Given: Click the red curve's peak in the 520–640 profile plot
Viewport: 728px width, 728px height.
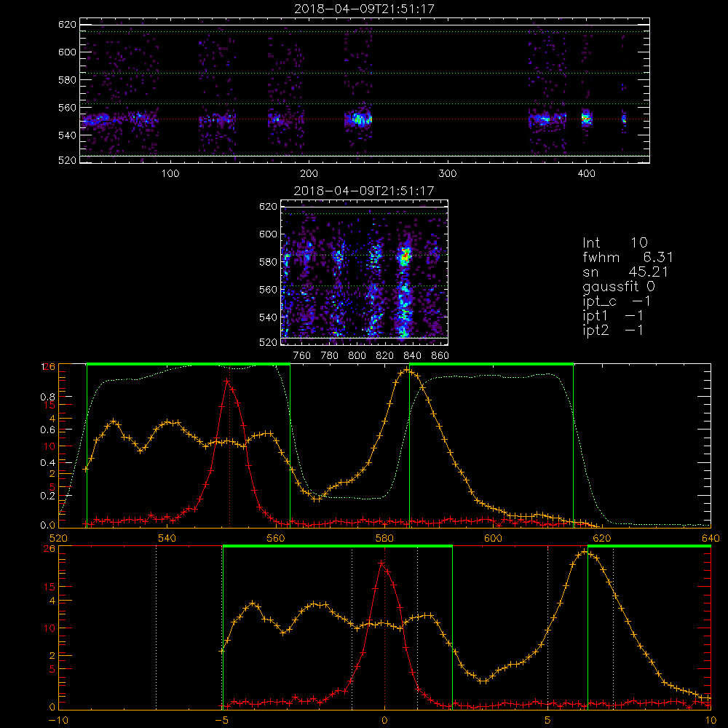Looking at the screenshot, I should [x=226, y=381].
